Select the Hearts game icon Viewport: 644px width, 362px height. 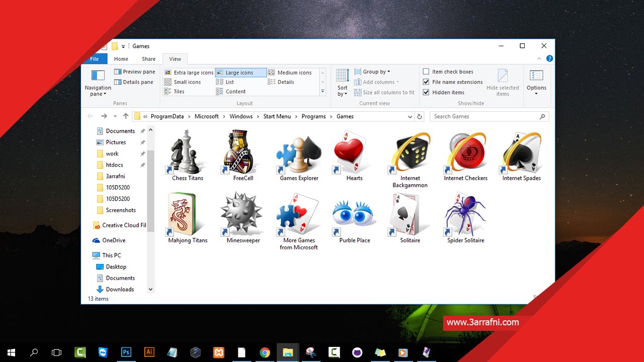click(x=354, y=155)
